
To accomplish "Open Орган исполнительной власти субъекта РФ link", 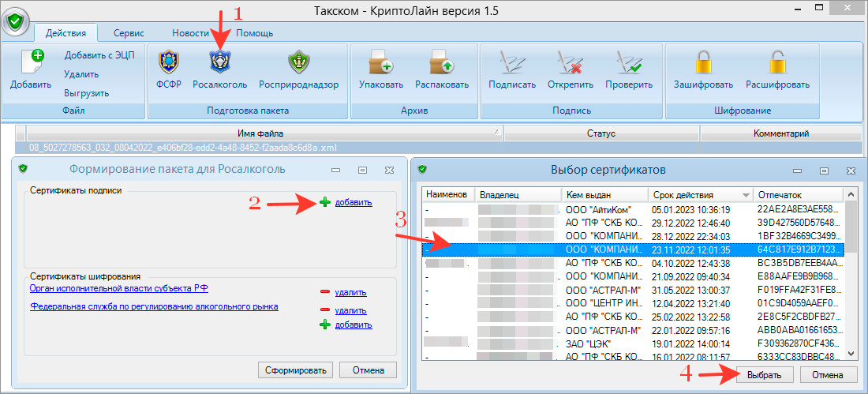I will pyautogui.click(x=119, y=288).
